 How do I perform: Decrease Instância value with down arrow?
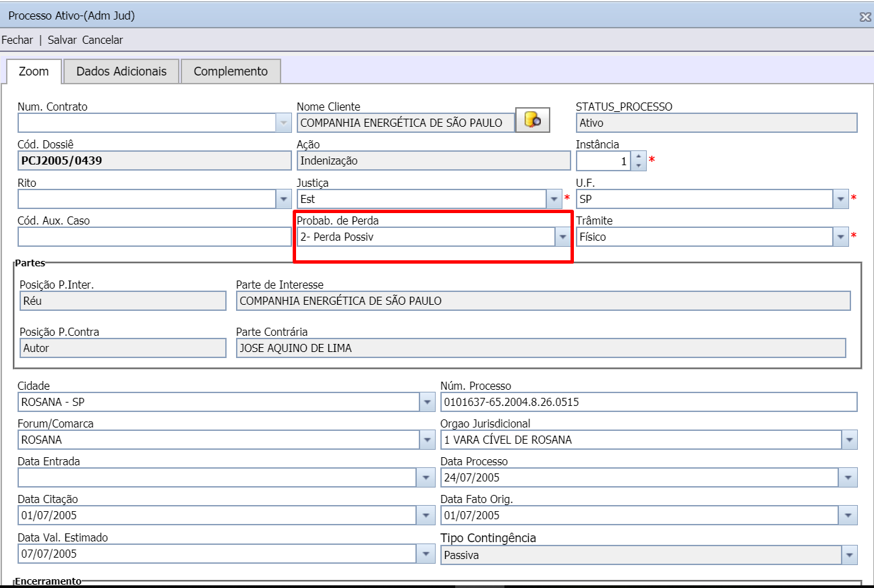[x=639, y=166]
